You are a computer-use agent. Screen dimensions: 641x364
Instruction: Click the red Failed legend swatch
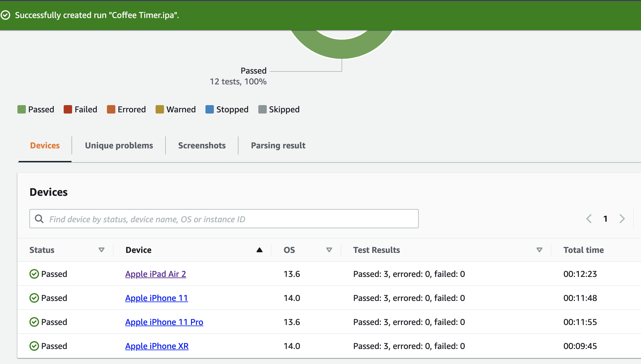(68, 109)
